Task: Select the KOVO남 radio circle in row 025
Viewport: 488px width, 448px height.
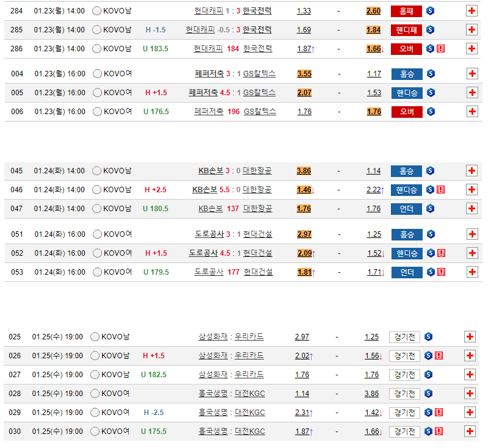Action: 95,337
